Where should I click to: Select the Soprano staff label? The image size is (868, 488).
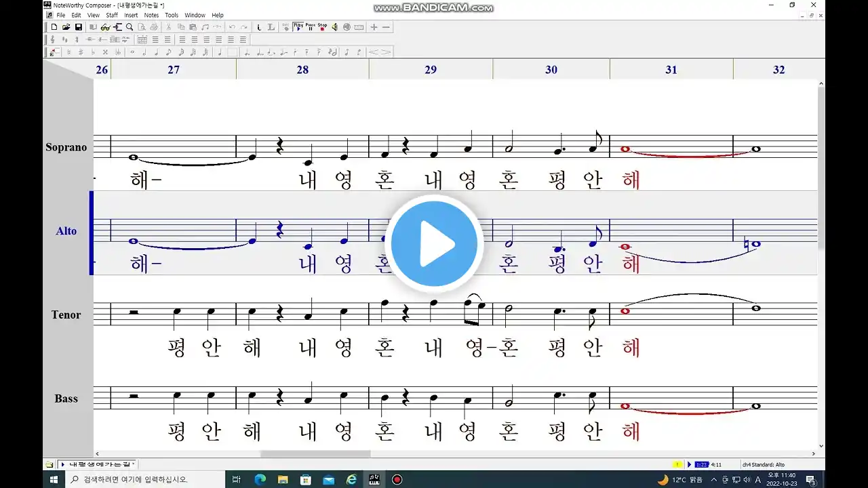(x=66, y=147)
